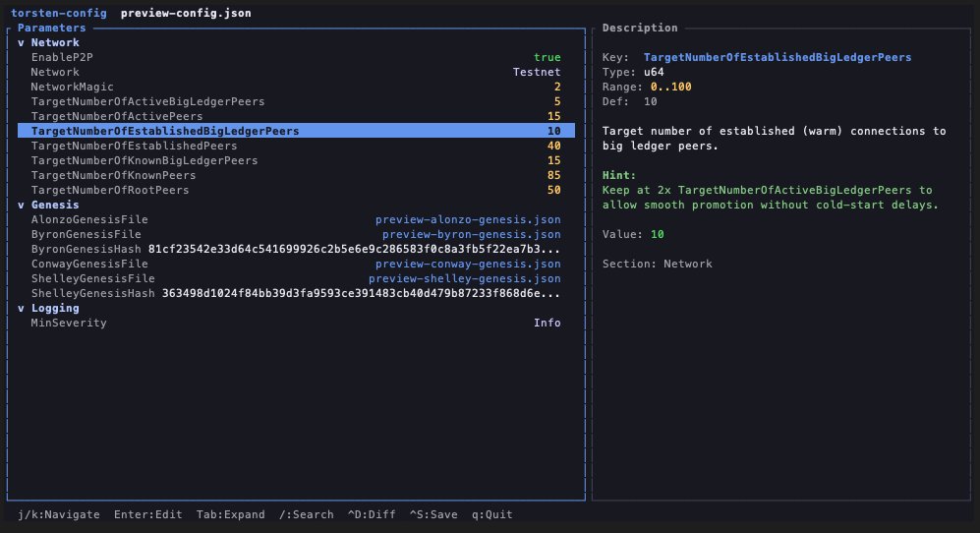Select TargetNumberOfKnownBigLedgerPeers row

296,160
